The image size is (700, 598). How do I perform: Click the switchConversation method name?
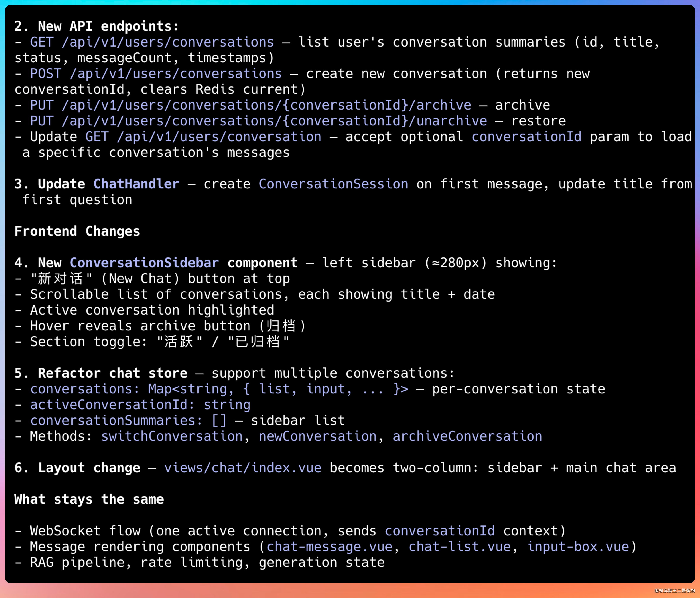pos(172,436)
